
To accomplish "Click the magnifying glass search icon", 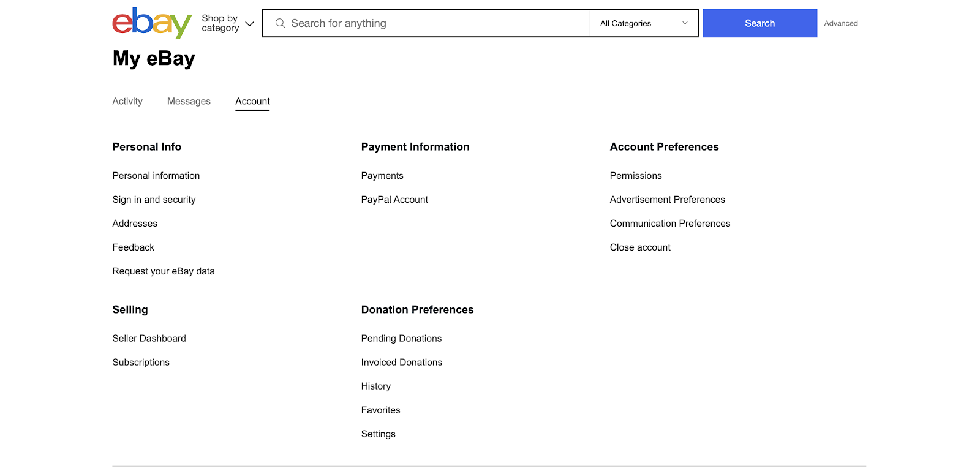I will coord(280,23).
